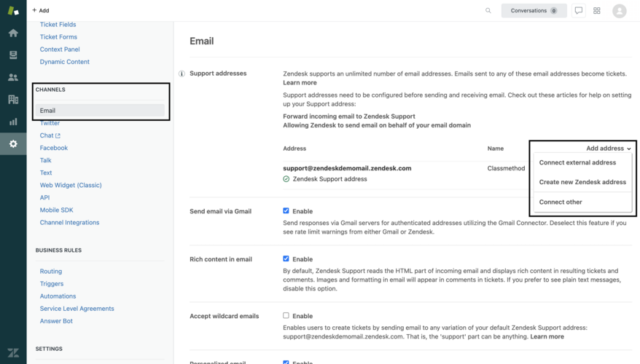Open the chat bubble icon in header
The height and width of the screenshot is (364, 640).
coord(578,11)
